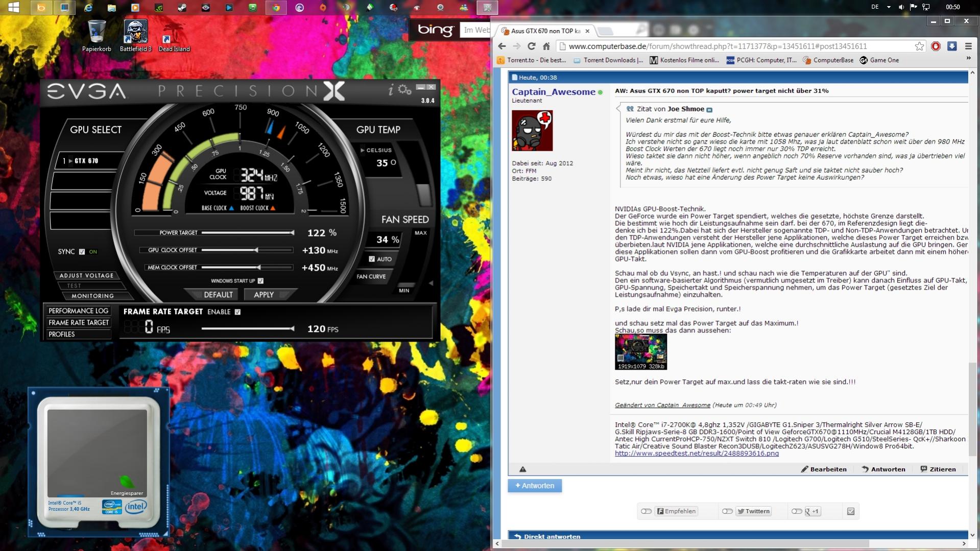980x551 pixels.
Task: Open Intel CPU desktop gadget
Action: point(99,462)
